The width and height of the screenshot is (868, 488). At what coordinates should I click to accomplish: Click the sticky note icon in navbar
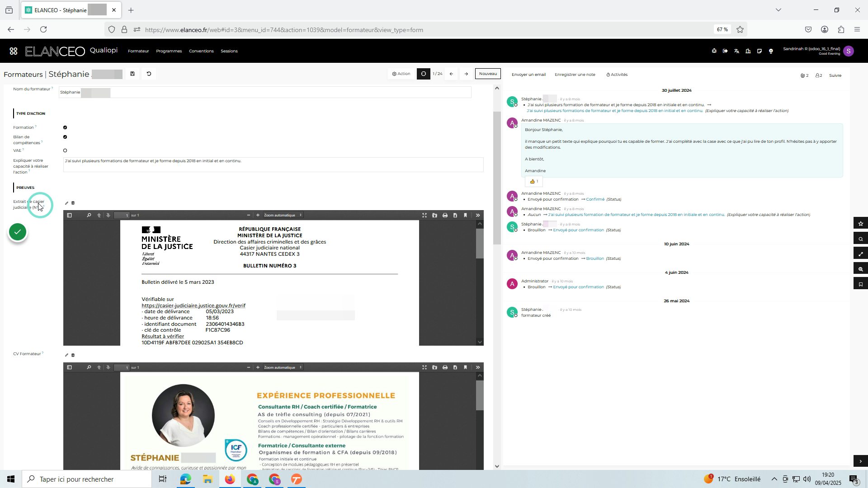[759, 51]
